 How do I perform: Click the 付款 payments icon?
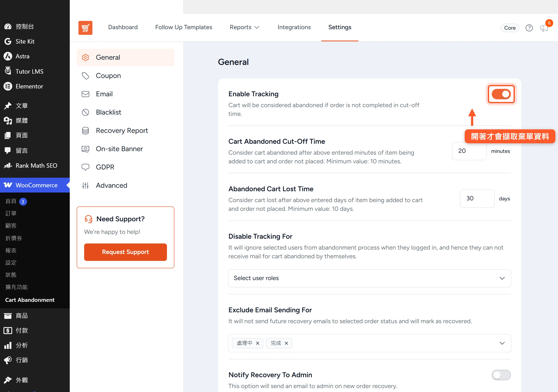8,331
